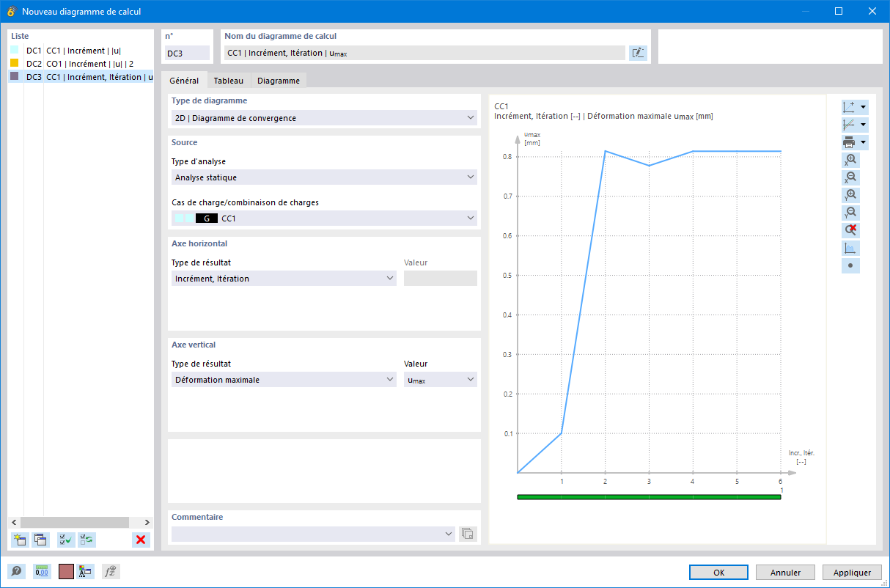Switch to the Diagramme tab
The image size is (890, 588).
pos(279,81)
